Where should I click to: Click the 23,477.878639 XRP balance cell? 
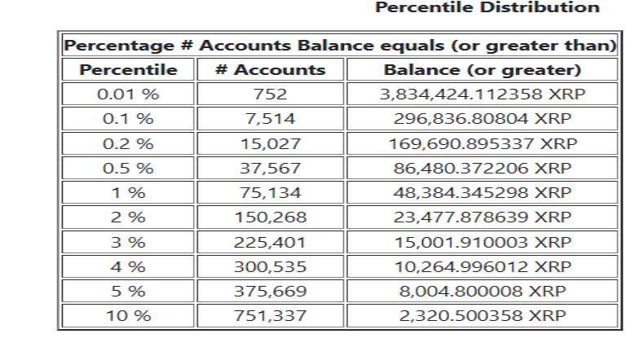click(x=481, y=217)
